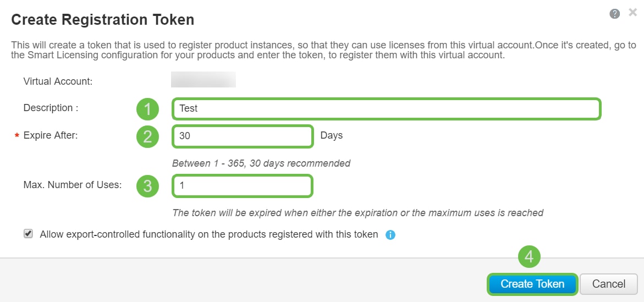Select the Max. Number of Uses field

pos(243,186)
